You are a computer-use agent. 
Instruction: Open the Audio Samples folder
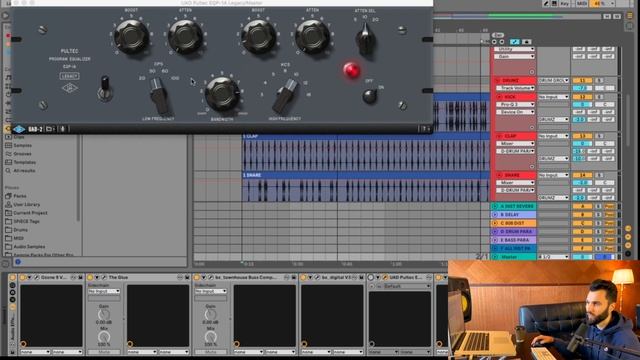[x=29, y=247]
